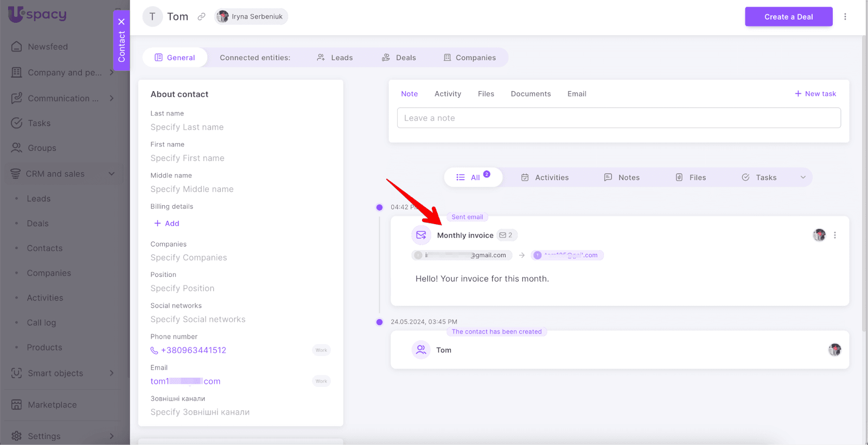The image size is (868, 445).
Task: Click the contact icon in Tom created entry
Action: pyautogui.click(x=421, y=350)
